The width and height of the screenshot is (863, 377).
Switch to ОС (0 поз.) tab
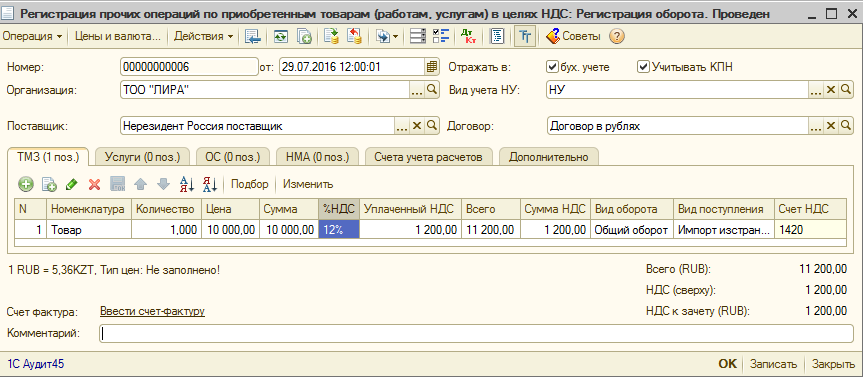click(x=233, y=157)
